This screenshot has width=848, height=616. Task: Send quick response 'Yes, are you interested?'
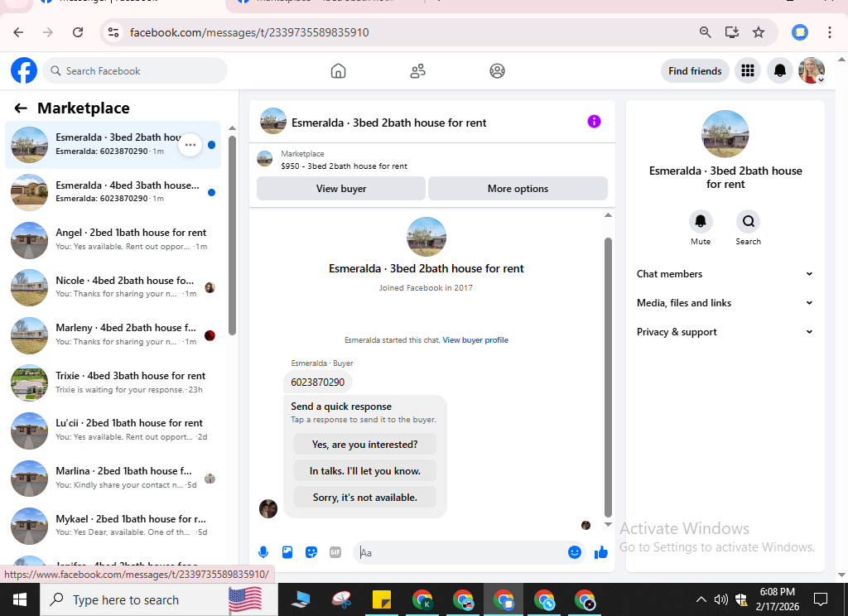pos(364,444)
